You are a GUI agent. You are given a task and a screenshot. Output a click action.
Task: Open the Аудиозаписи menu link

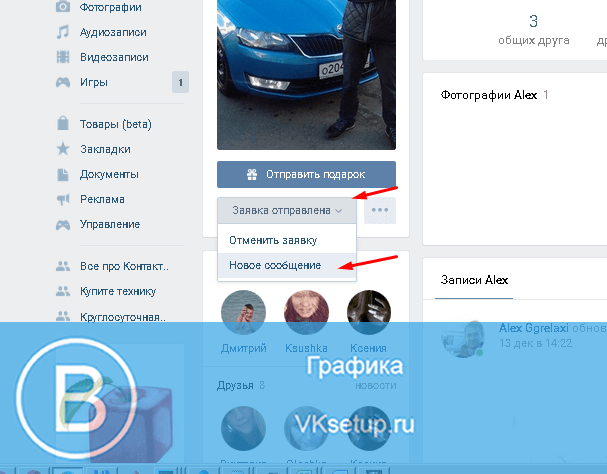point(113,32)
